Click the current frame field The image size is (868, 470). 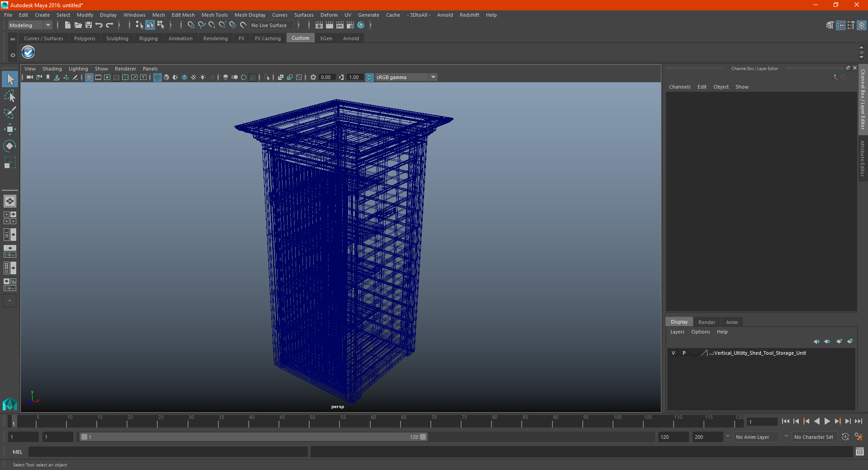click(x=762, y=422)
